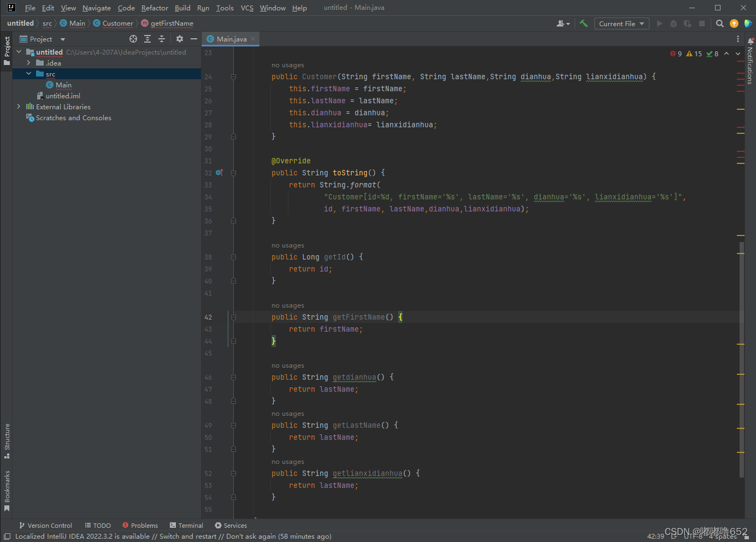Expand the .idea folder
The width and height of the screenshot is (756, 542).
click(28, 63)
